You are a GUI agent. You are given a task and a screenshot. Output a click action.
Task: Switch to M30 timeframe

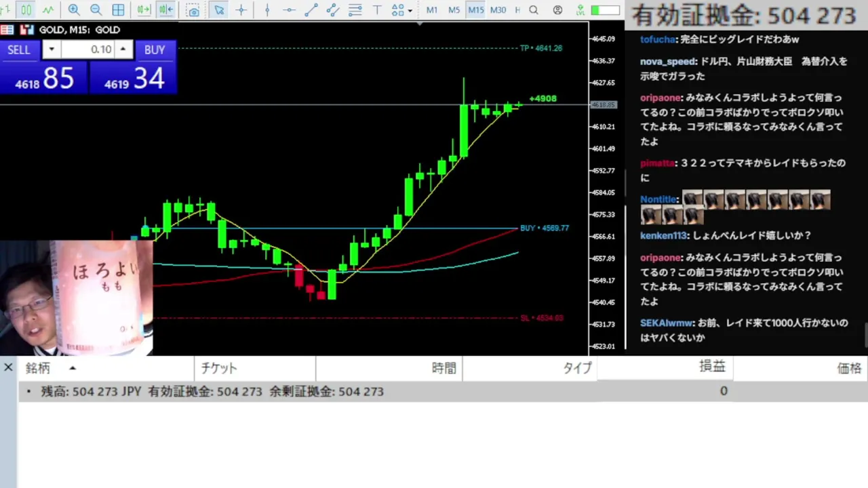pyautogui.click(x=498, y=10)
